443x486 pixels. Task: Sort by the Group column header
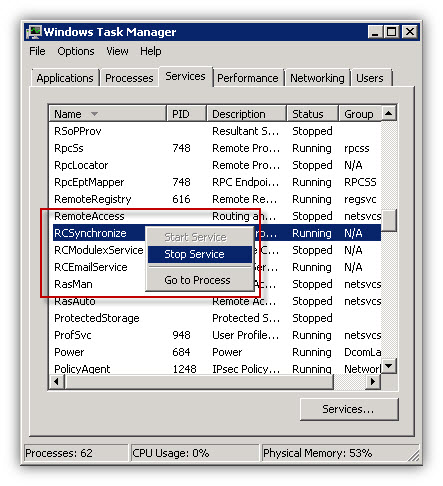(x=360, y=114)
